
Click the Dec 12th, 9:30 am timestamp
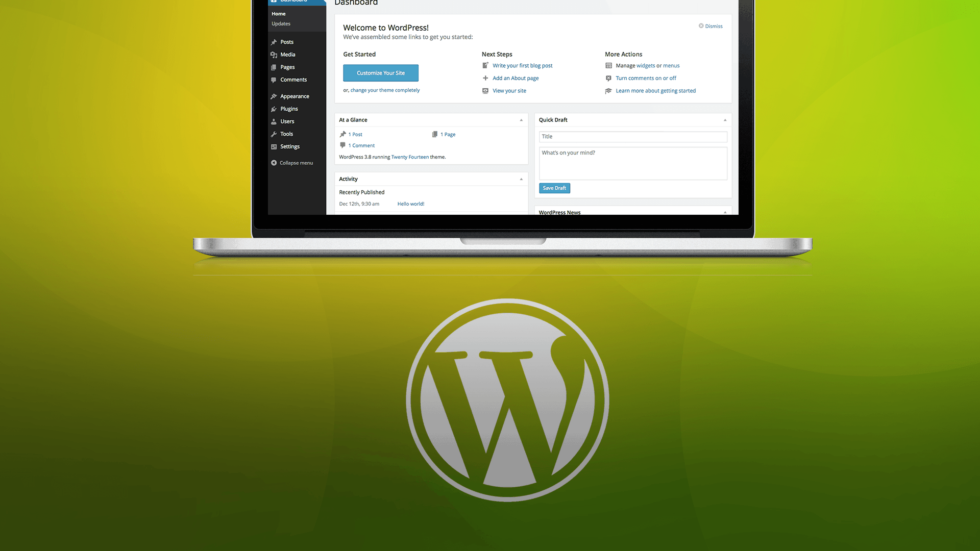(359, 204)
